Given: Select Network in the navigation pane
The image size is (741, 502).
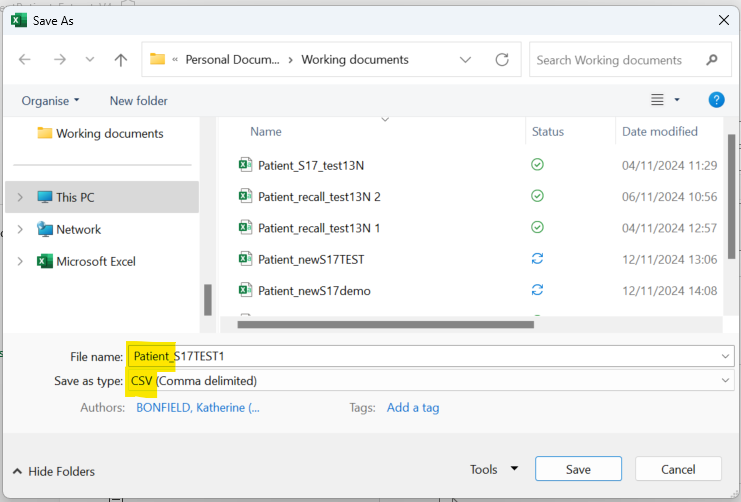Looking at the screenshot, I should pyautogui.click(x=78, y=229).
